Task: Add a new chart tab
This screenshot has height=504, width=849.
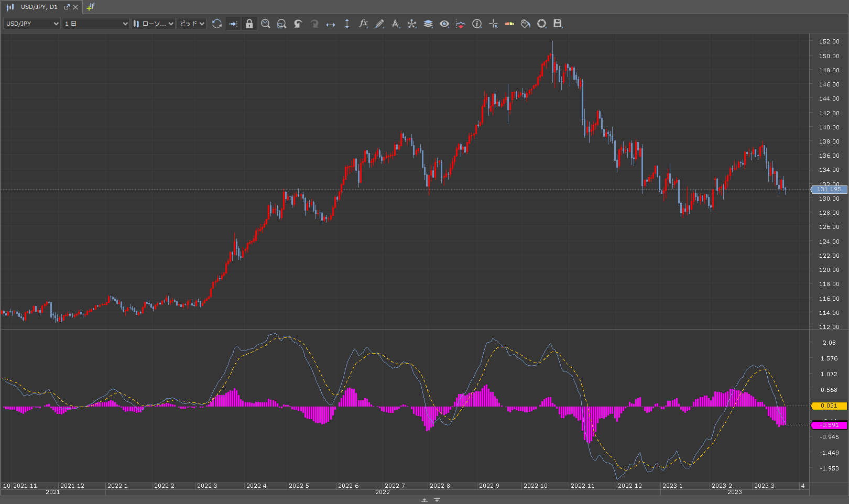Action: pyautogui.click(x=91, y=7)
